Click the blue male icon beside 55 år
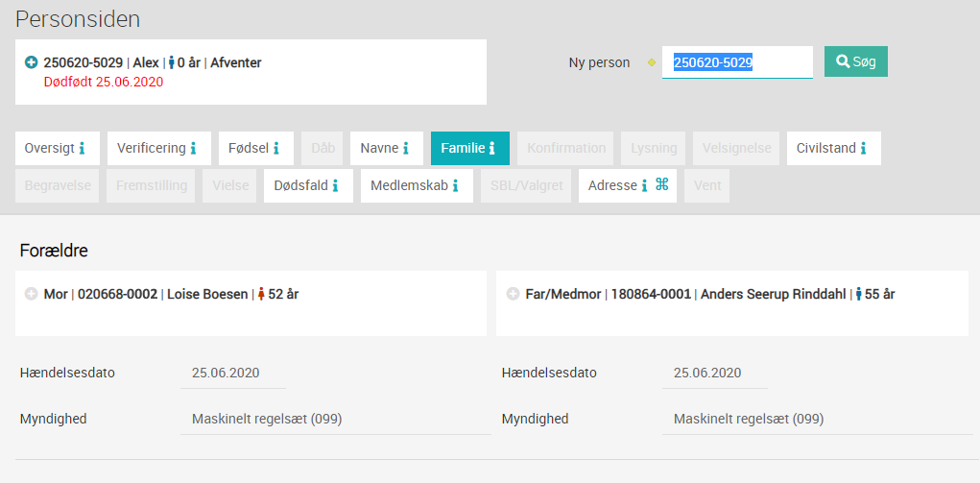This screenshot has width=980, height=483. click(859, 294)
